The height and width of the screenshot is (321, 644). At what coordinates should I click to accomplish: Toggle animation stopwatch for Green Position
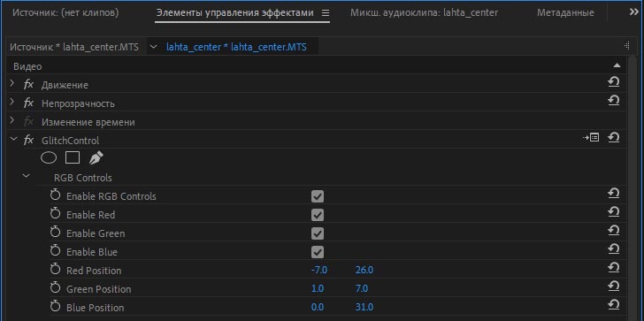(55, 288)
